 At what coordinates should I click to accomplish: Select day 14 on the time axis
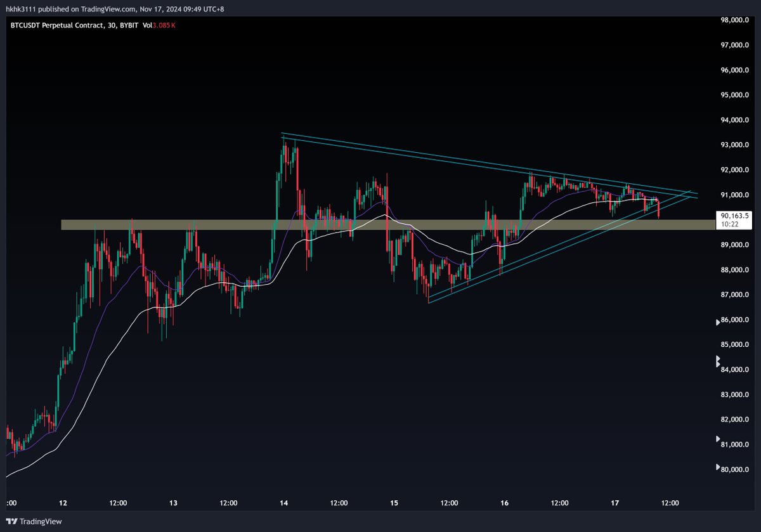tap(284, 503)
